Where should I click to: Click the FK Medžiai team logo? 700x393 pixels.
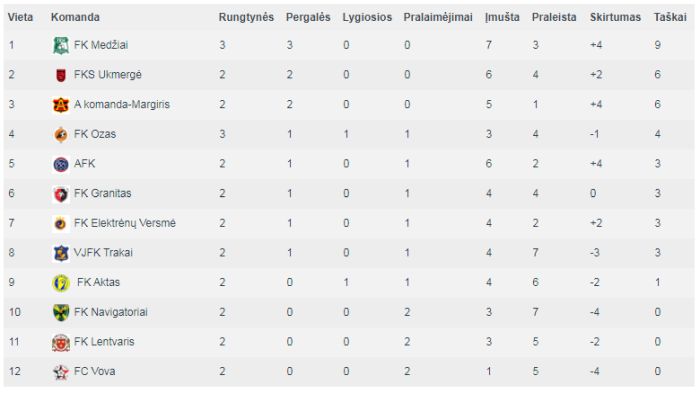(x=61, y=45)
